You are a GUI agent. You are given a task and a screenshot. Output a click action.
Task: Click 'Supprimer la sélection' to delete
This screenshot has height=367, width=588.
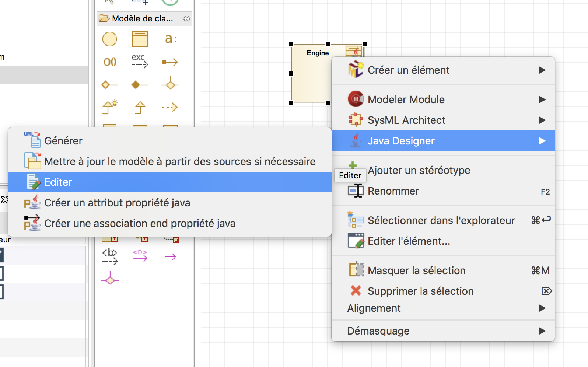pyautogui.click(x=420, y=291)
